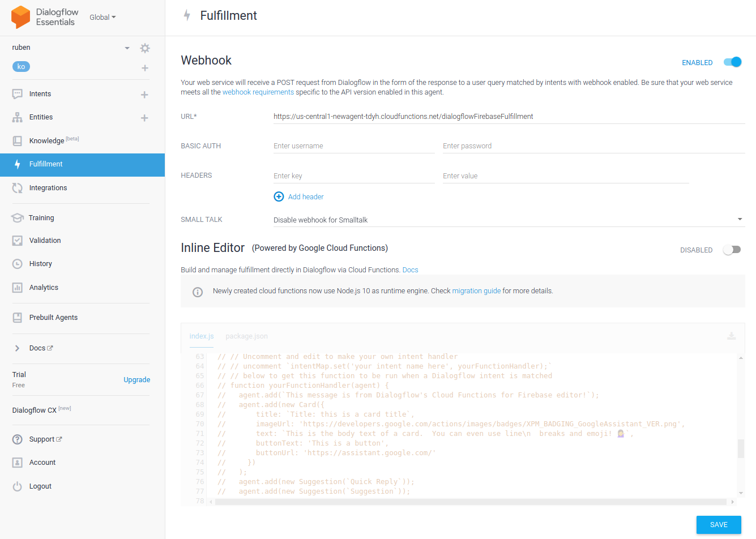Open History page

click(x=41, y=264)
